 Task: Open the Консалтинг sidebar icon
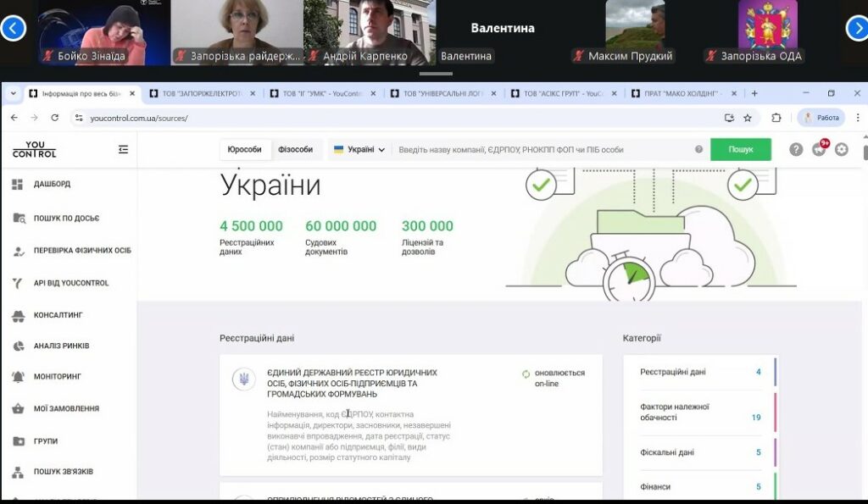18,315
